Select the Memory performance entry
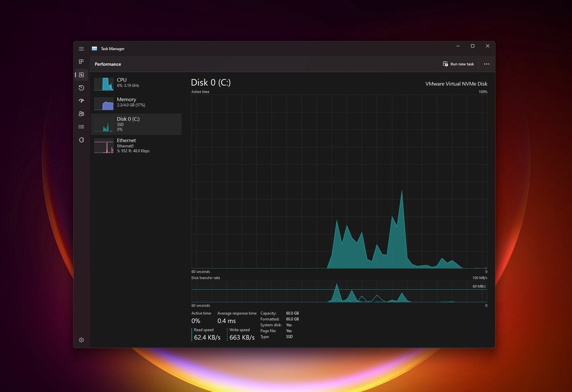The height and width of the screenshot is (392, 572). [136, 103]
